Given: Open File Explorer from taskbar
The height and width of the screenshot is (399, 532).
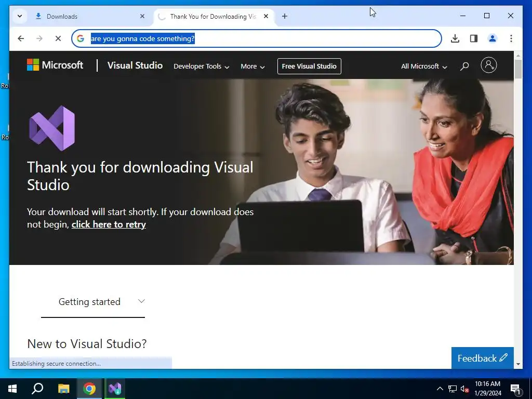Looking at the screenshot, I should pos(63,389).
